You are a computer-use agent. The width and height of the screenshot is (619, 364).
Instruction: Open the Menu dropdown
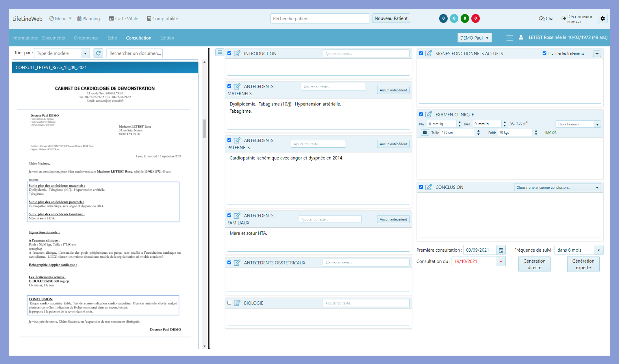tap(60, 18)
